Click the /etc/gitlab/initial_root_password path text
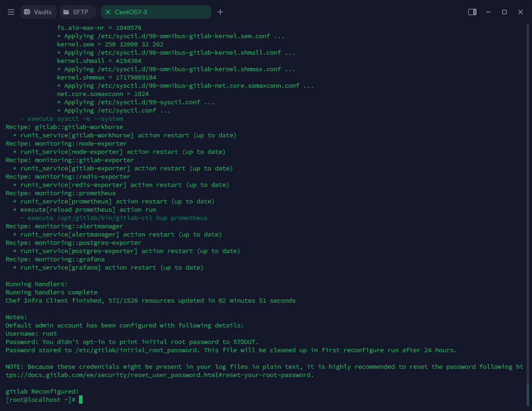Viewport: 532px width, 411px height. tap(137, 350)
